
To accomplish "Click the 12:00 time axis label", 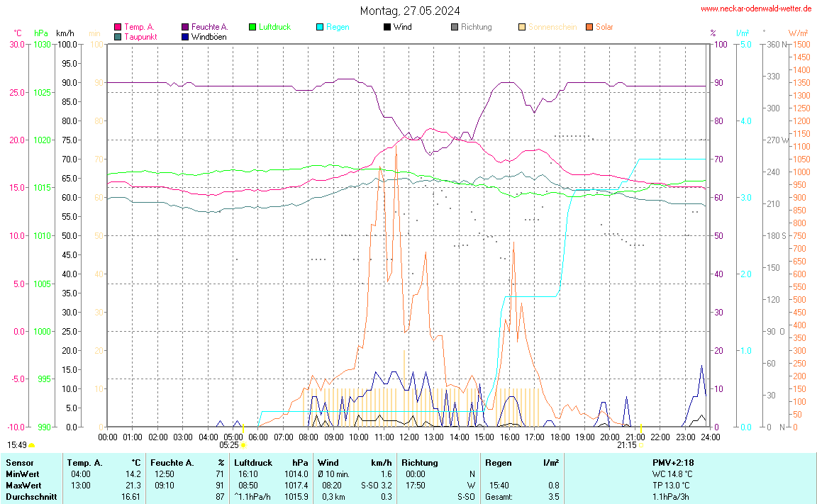I will [x=409, y=437].
